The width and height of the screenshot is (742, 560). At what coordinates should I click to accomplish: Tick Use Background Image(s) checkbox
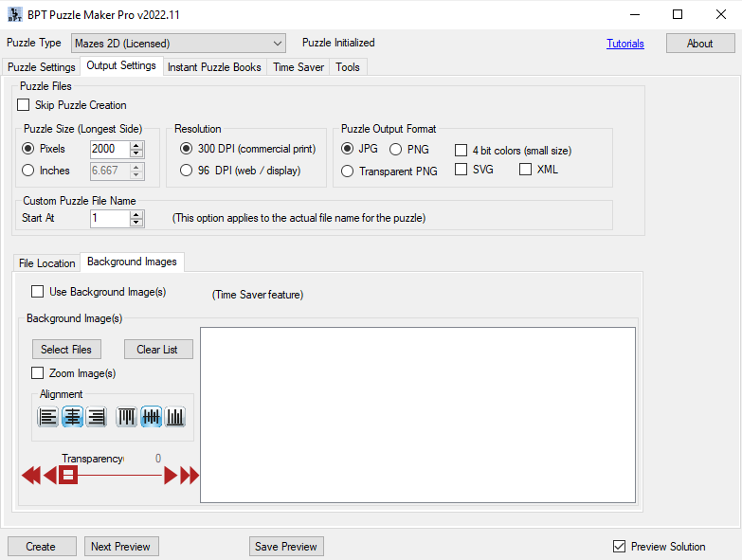[x=37, y=291]
